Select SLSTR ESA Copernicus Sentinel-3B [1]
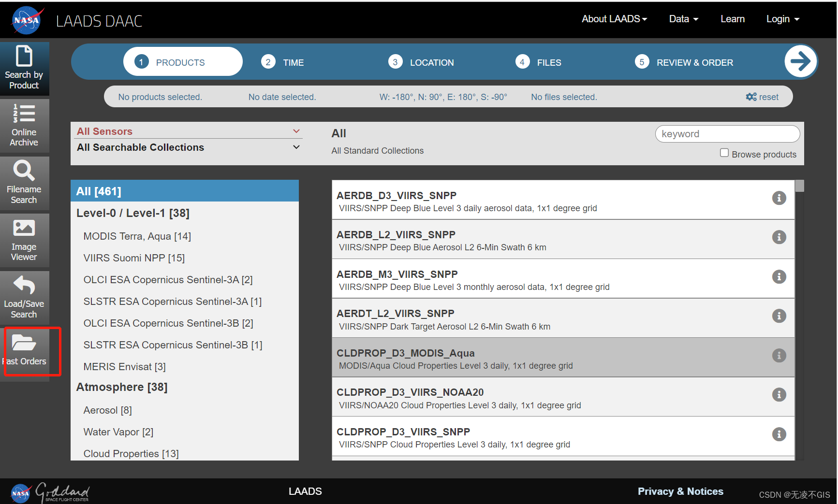838x504 pixels. coord(173,345)
